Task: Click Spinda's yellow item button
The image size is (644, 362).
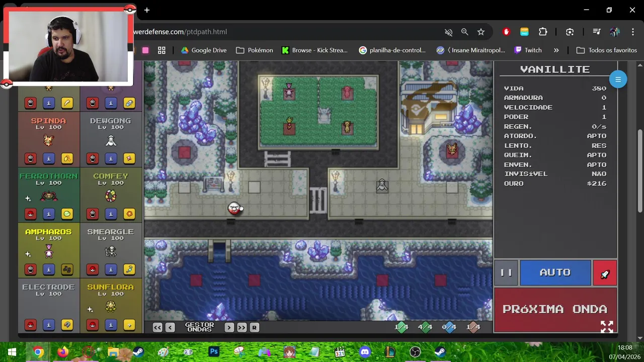Action: click(67, 159)
